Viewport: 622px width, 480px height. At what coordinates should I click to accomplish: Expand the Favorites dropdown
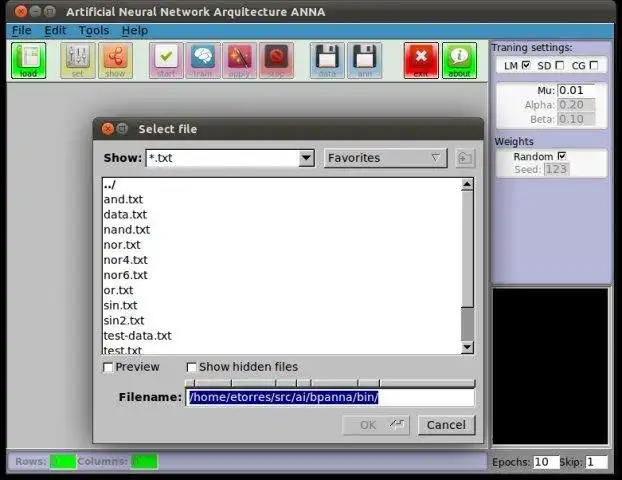click(386, 158)
